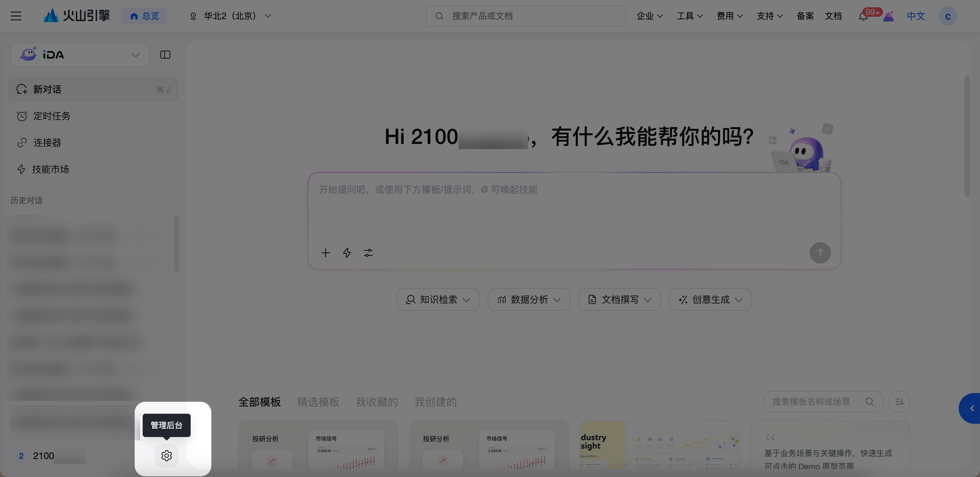Toggle the sidebar collapse panel icon
This screenshot has width=980, height=477.
tap(165, 55)
